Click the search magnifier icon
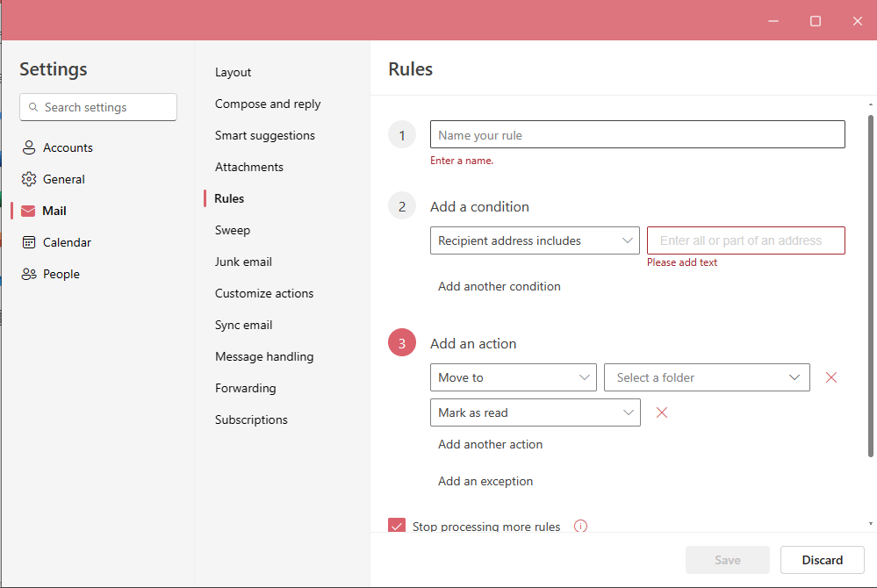 [33, 107]
